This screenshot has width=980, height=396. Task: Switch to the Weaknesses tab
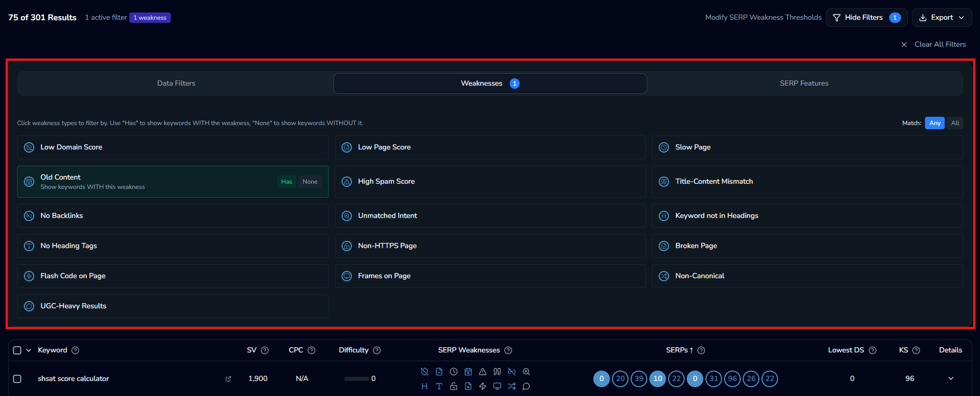click(490, 84)
